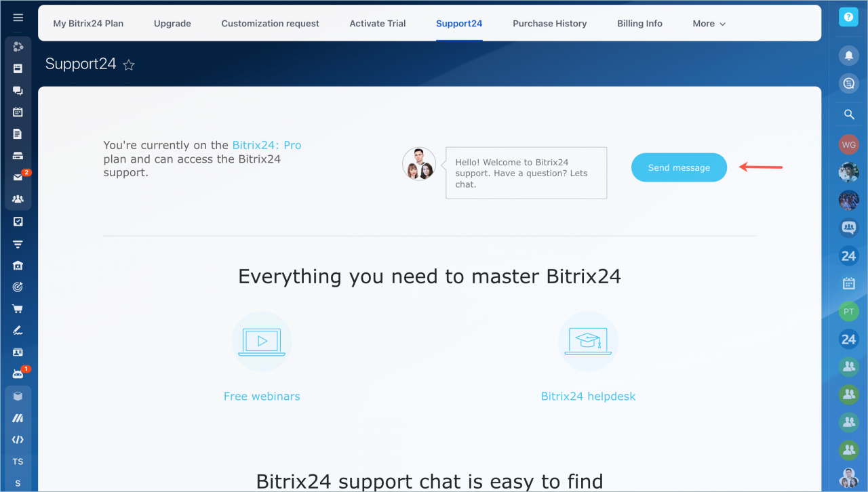The image size is (868, 492).
Task: Open the contact card icon in left sidebar
Action: pos(18,352)
